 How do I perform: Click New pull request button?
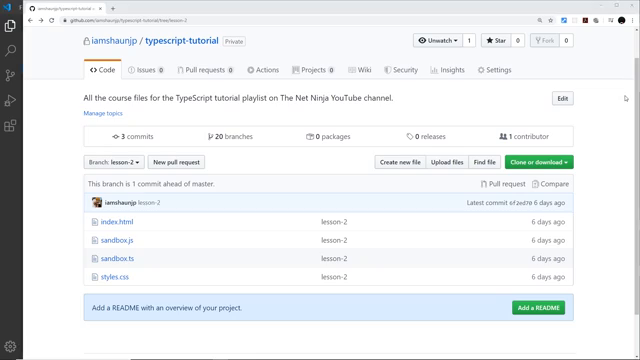[176, 162]
